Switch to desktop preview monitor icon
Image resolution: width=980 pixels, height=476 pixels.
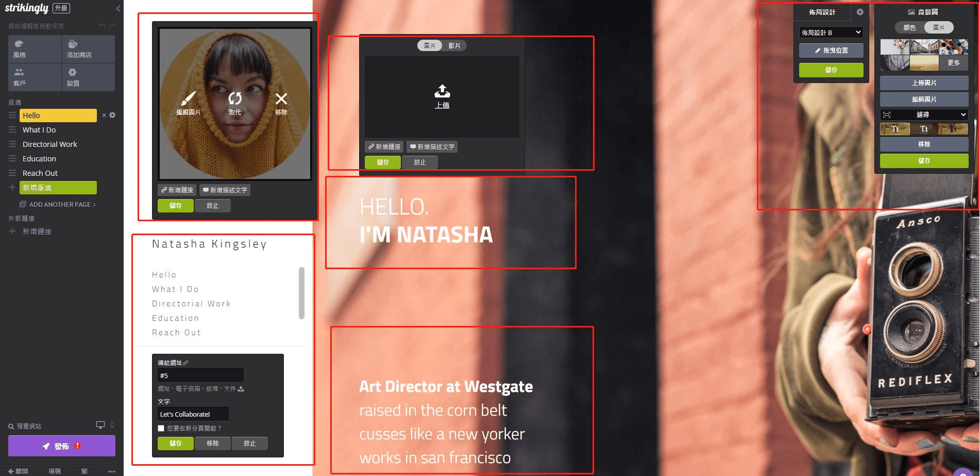(100, 425)
